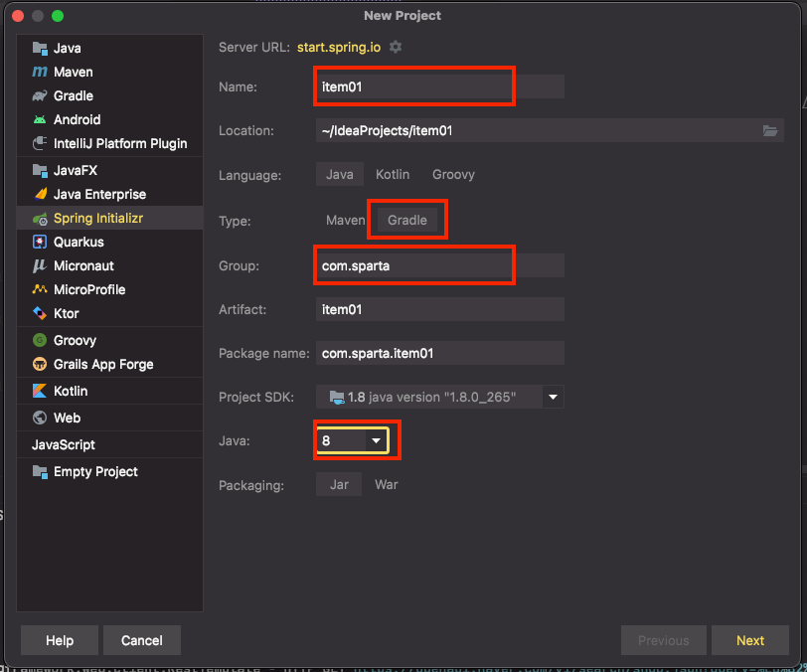Screen dimensions: 807x672
Task: Click the Previous button
Action: tap(664, 640)
